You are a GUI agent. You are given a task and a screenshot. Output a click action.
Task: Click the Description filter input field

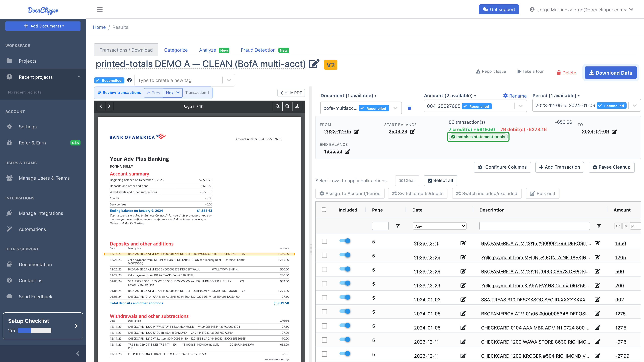pos(534,226)
